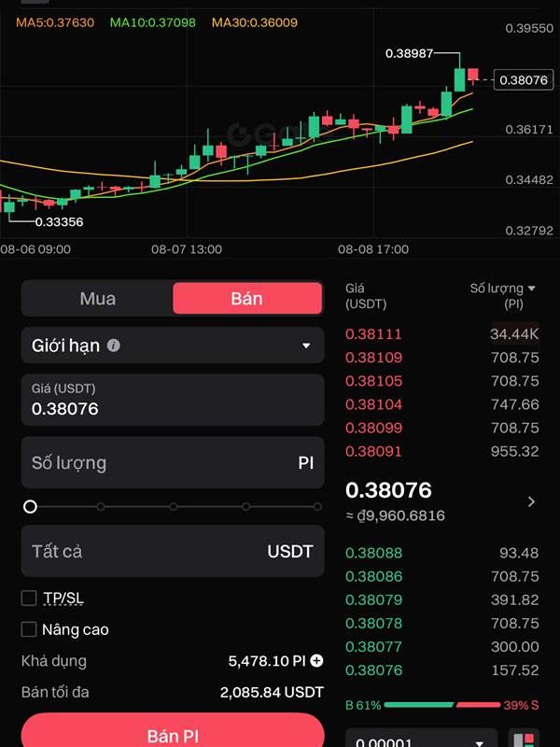The image size is (560, 747).
Task: Click the MA5:0.37630 indicator label
Action: (55, 22)
